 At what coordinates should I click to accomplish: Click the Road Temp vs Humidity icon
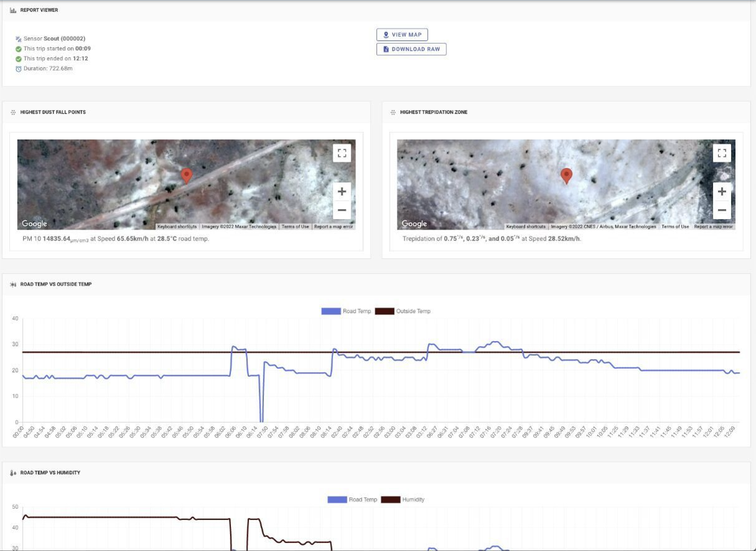(13, 473)
